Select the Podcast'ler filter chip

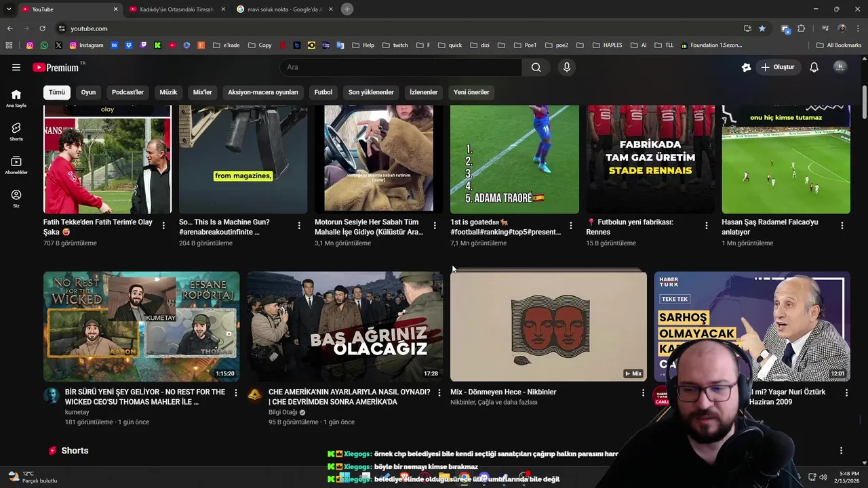coord(127,92)
